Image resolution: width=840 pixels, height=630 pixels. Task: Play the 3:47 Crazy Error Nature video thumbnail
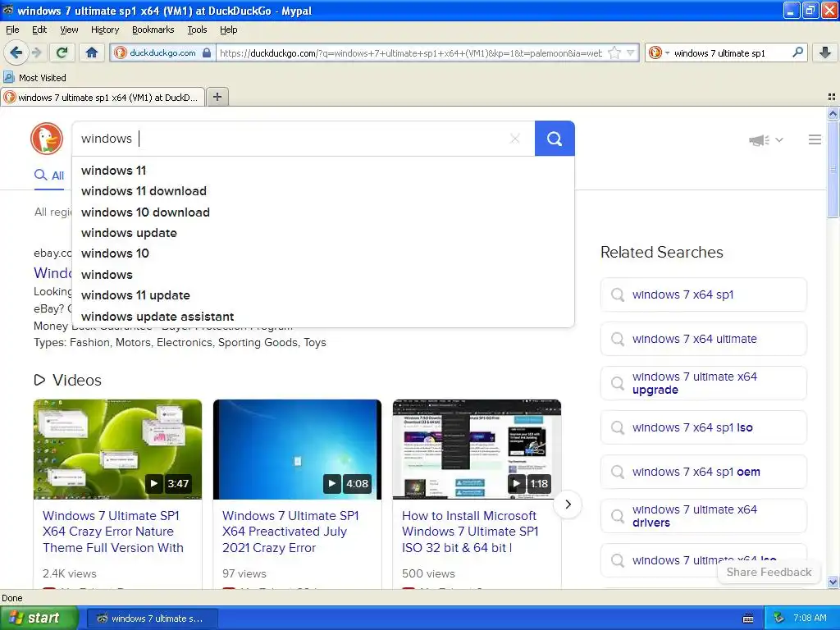[x=118, y=450]
